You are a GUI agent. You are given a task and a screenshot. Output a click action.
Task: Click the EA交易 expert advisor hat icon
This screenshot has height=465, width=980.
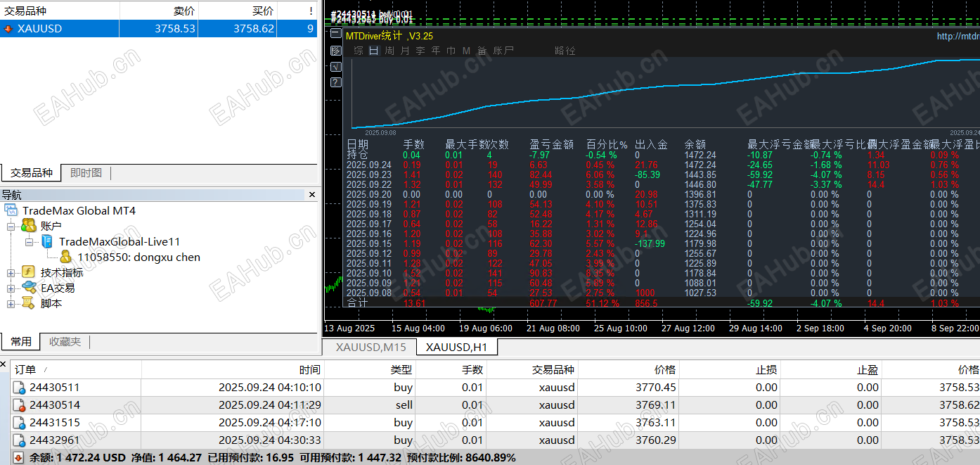point(29,288)
